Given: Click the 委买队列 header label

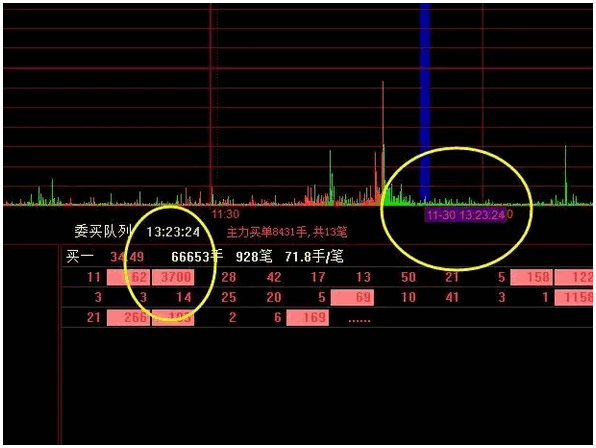Looking at the screenshot, I should click(103, 231).
